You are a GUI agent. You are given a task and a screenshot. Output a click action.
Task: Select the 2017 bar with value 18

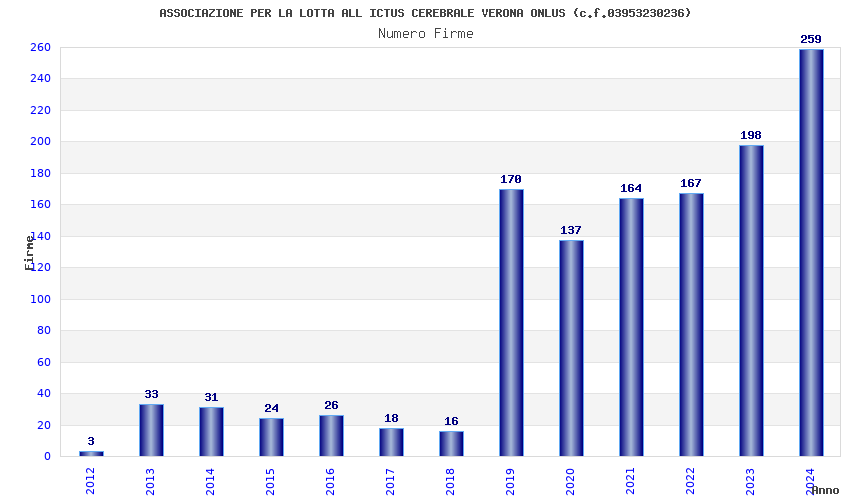pos(391,442)
